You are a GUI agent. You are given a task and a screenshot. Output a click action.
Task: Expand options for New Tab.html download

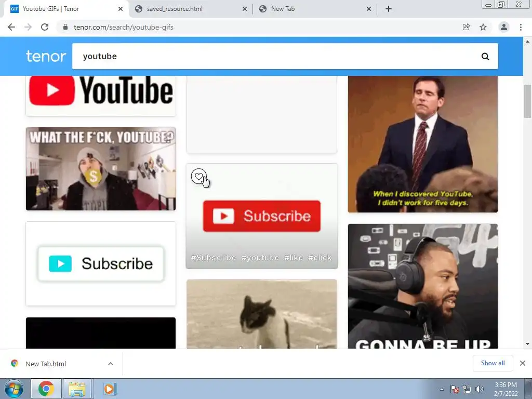pyautogui.click(x=111, y=364)
